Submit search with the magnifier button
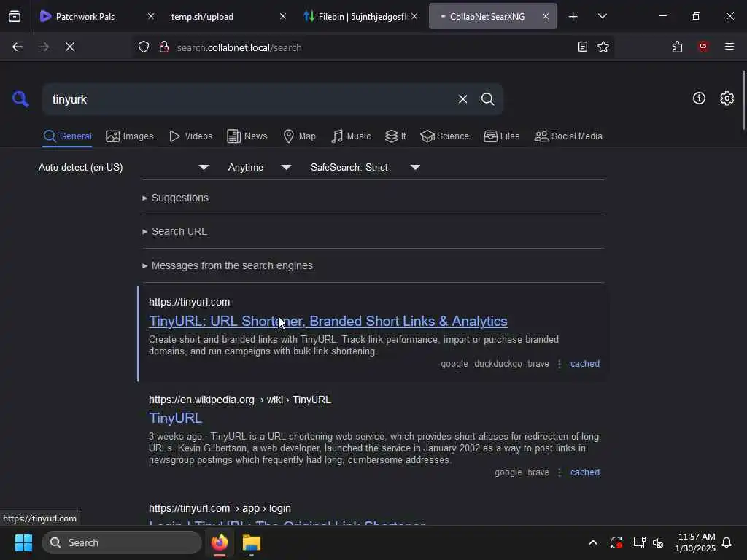The image size is (747, 560). click(x=487, y=99)
